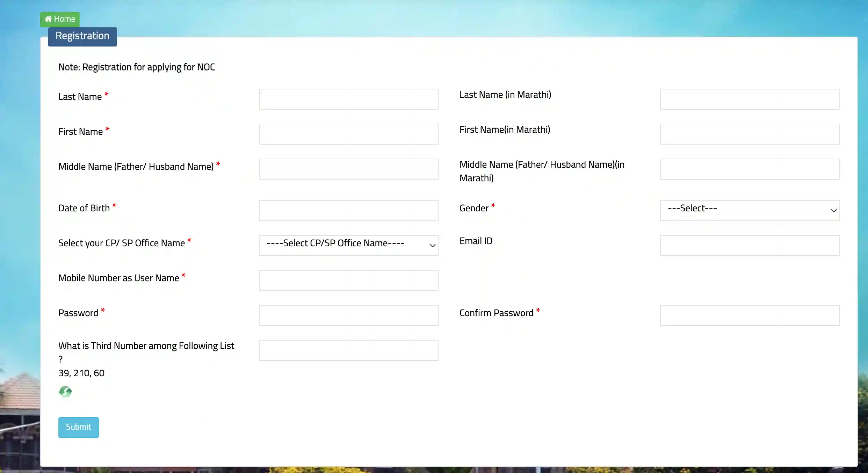Image resolution: width=868 pixels, height=473 pixels.
Task: Click the 'Select your CP/ SP Office Name' label
Action: coord(122,243)
